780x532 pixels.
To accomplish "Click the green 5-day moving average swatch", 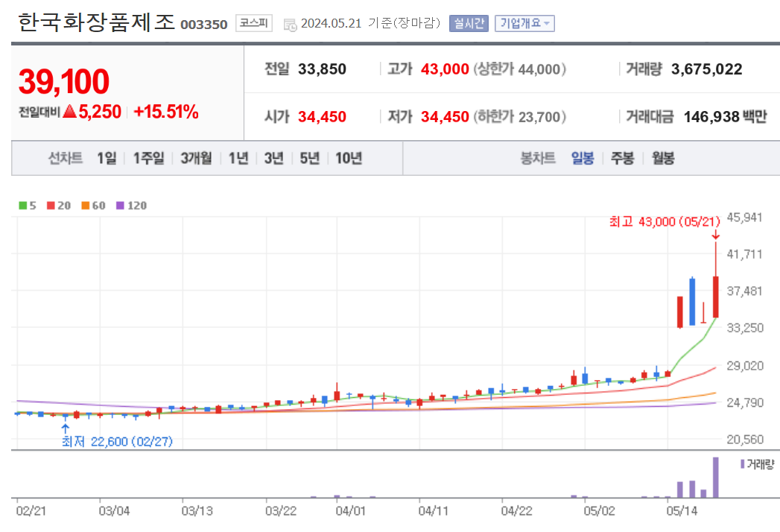I will [23, 206].
